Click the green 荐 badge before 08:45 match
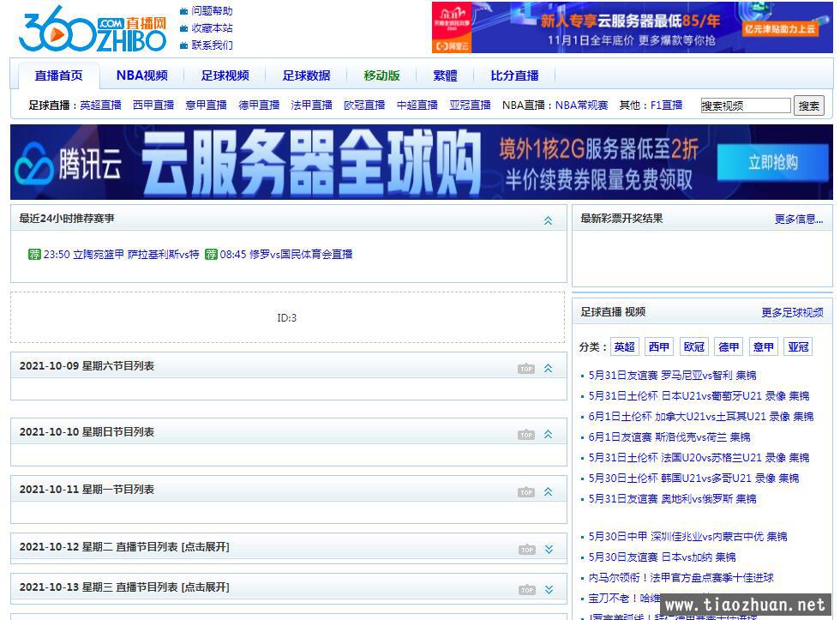 pos(211,254)
